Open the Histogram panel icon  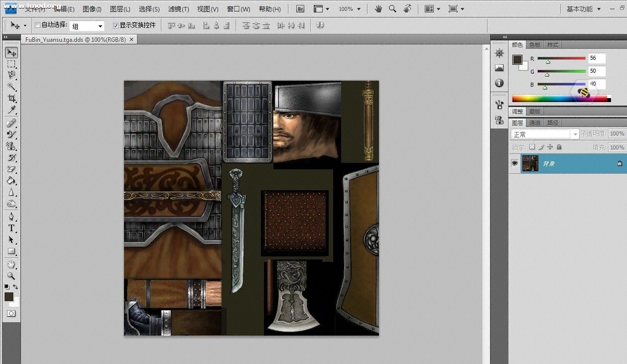pyautogui.click(x=500, y=68)
